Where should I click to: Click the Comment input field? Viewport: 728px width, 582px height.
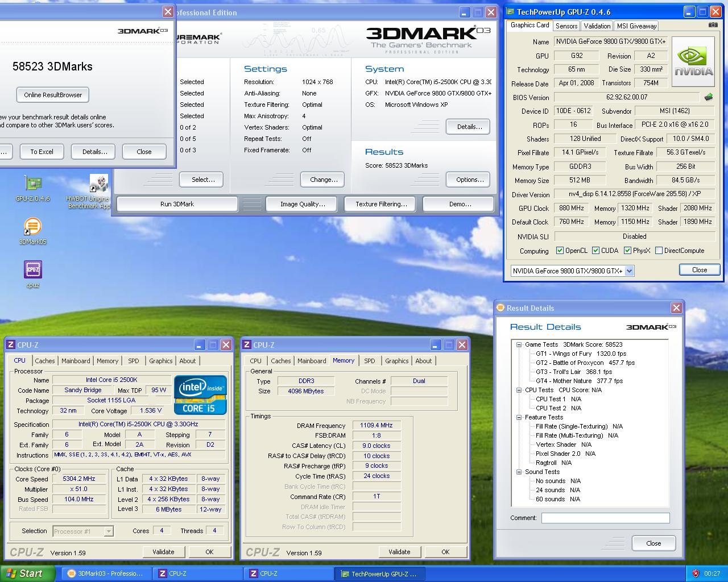click(x=605, y=518)
